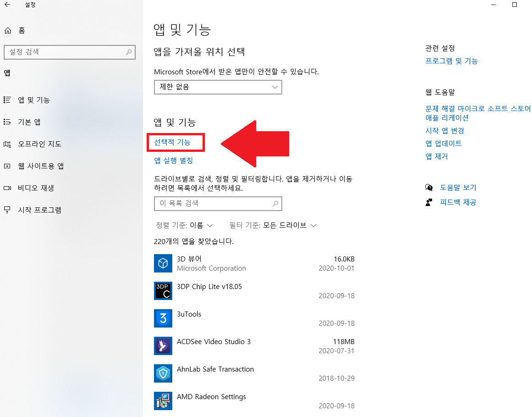Open the 앱 실행 별칭 link
This screenshot has width=532, height=417.
click(x=173, y=160)
